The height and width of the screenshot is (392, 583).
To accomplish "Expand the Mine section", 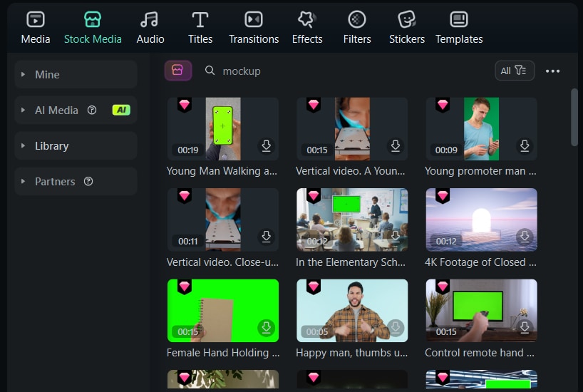I will point(76,74).
